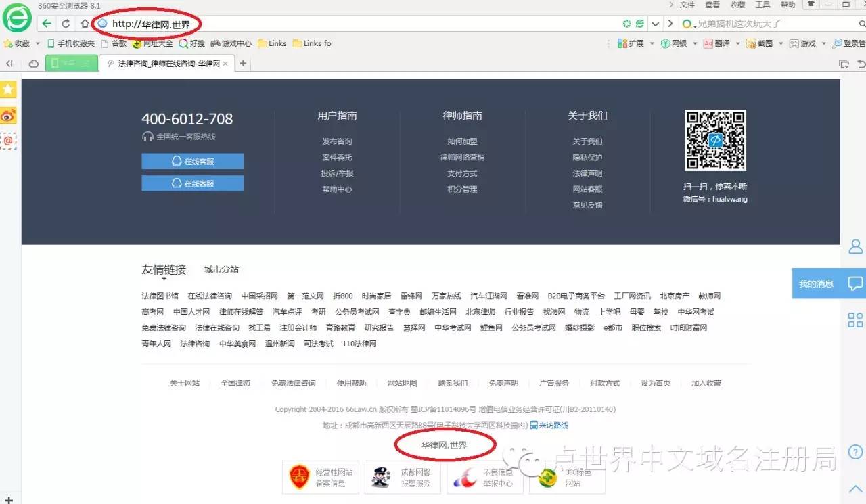Open the 工具 menu
This screenshot has width=866, height=504.
point(762,5)
